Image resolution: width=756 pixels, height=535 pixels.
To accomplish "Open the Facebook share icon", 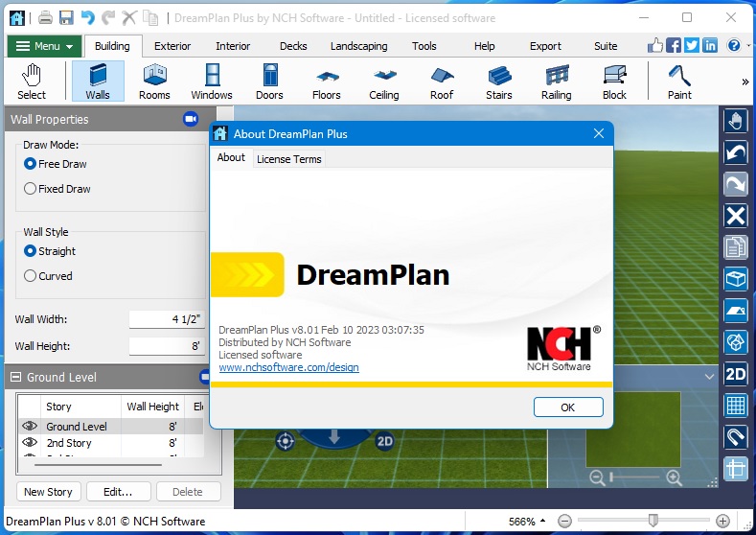I will click(x=674, y=46).
